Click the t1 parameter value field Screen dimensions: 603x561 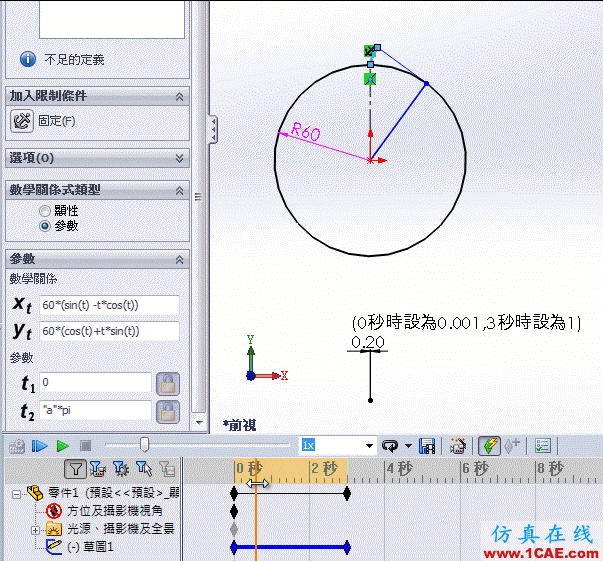pos(95,382)
